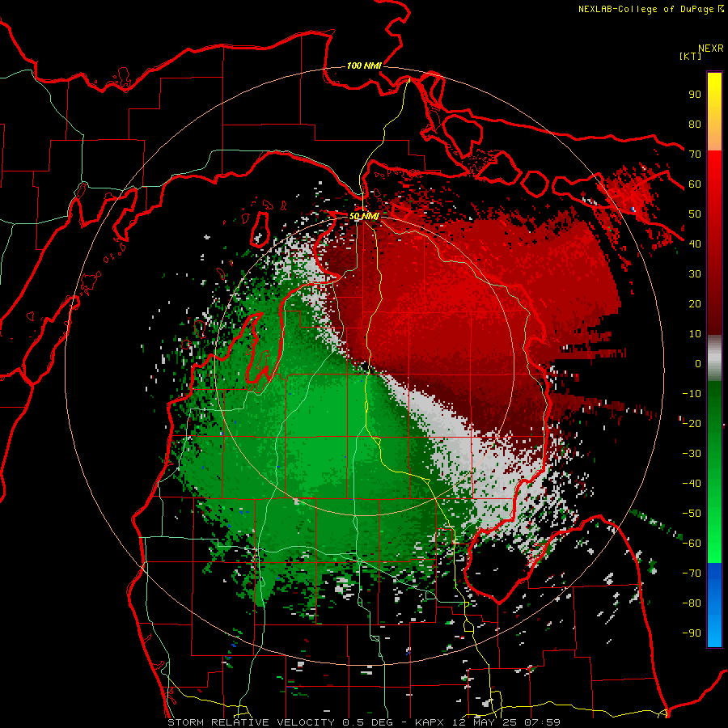The image size is (728, 728).
Task: Click the 70 value on the velocity scale
Action: coord(695,154)
